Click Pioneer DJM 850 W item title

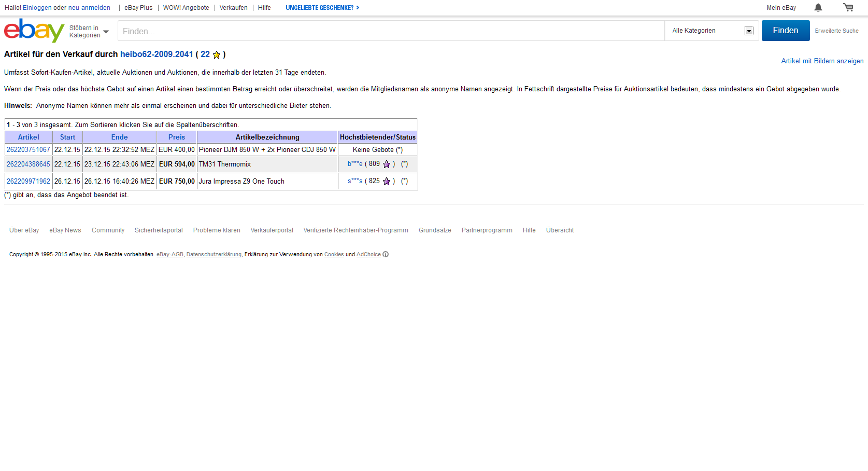click(x=267, y=150)
